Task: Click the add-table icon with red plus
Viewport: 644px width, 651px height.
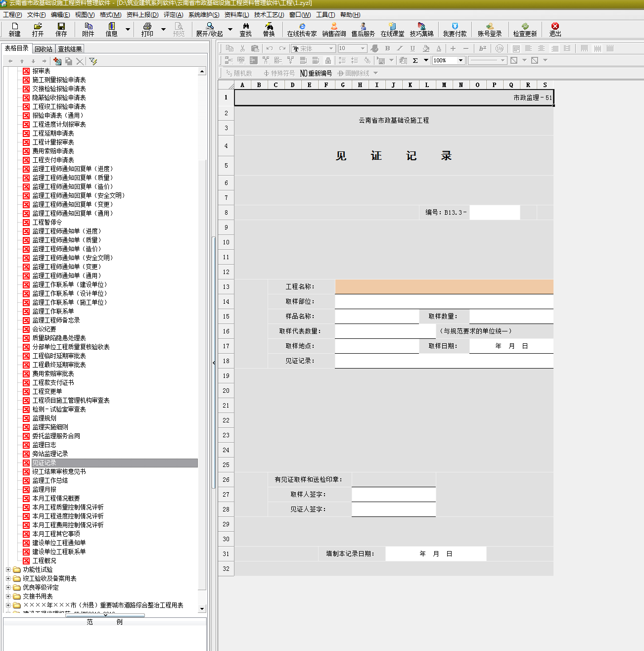Action: (57, 61)
